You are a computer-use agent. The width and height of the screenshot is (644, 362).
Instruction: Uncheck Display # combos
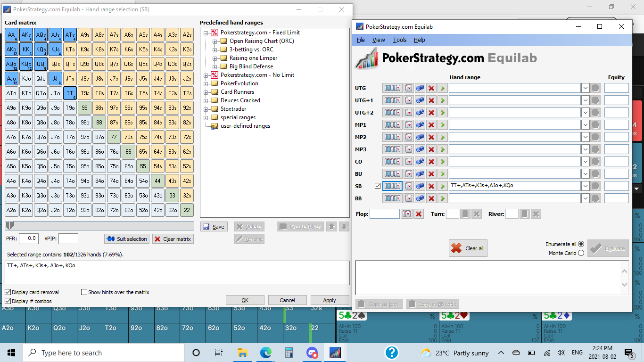click(x=8, y=301)
